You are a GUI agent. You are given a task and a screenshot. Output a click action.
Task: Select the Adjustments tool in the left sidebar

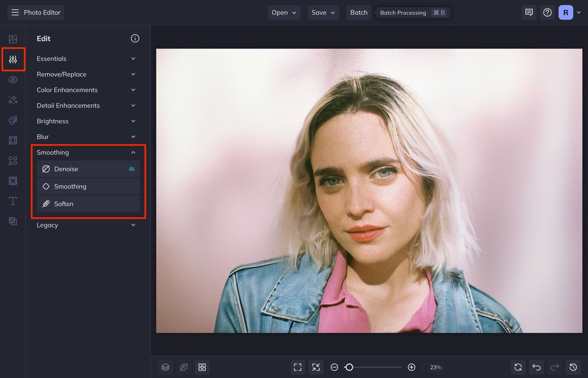click(x=13, y=59)
